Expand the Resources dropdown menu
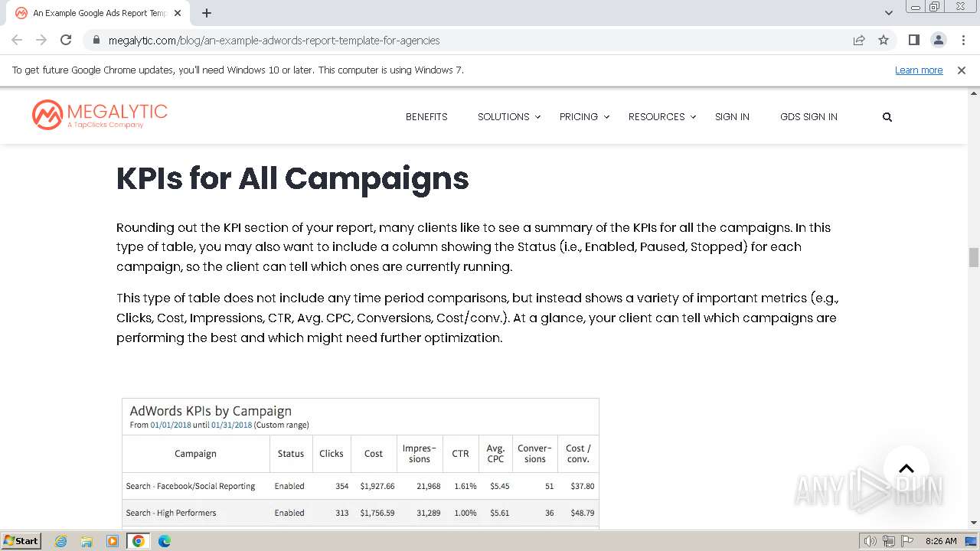980x551 pixels. pyautogui.click(x=662, y=117)
